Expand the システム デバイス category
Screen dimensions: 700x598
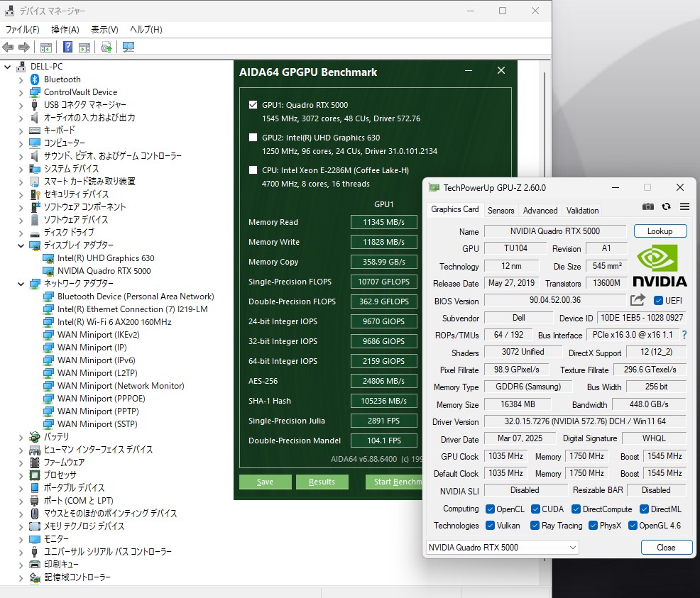(21, 170)
